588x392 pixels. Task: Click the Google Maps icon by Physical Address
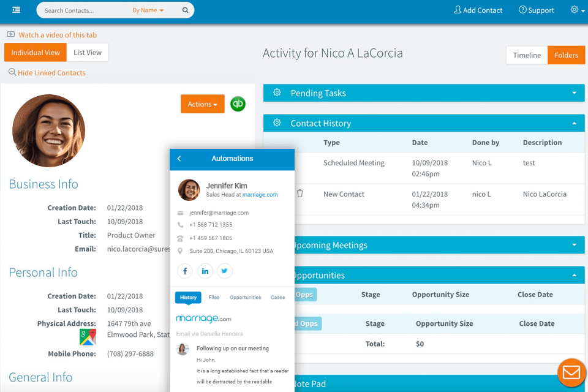pyautogui.click(x=88, y=337)
